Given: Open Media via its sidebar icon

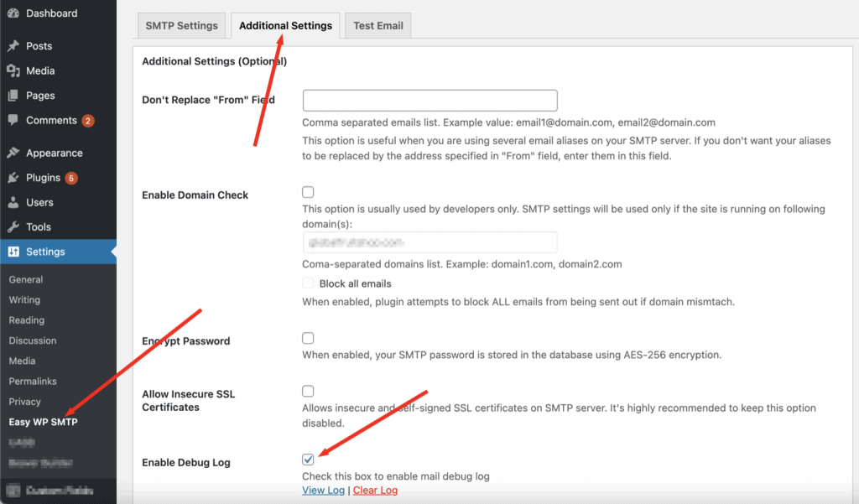Looking at the screenshot, I should point(13,71).
